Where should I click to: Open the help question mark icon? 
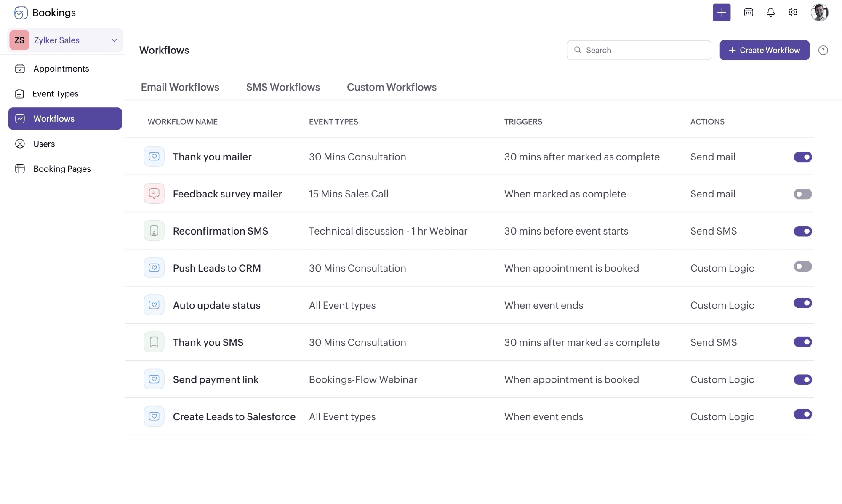(823, 50)
